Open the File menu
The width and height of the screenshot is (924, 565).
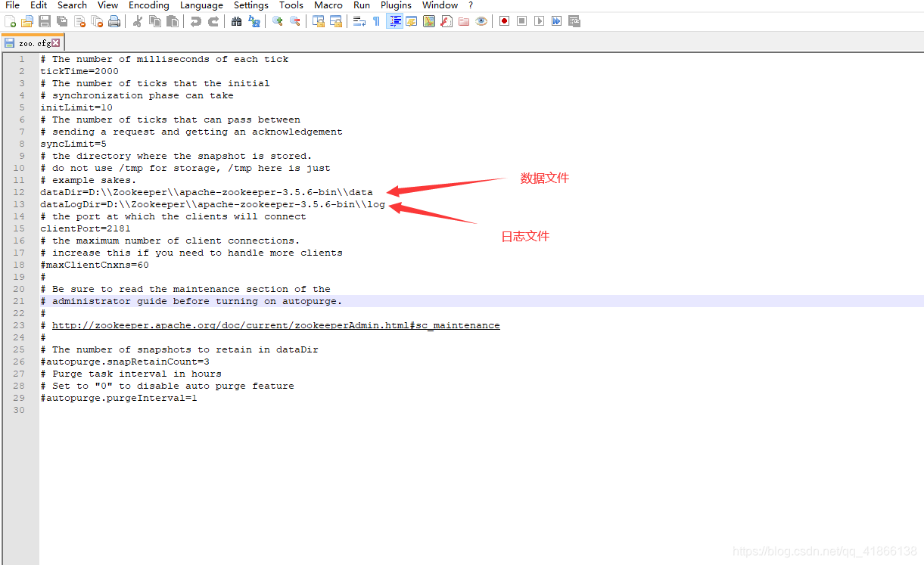point(13,5)
